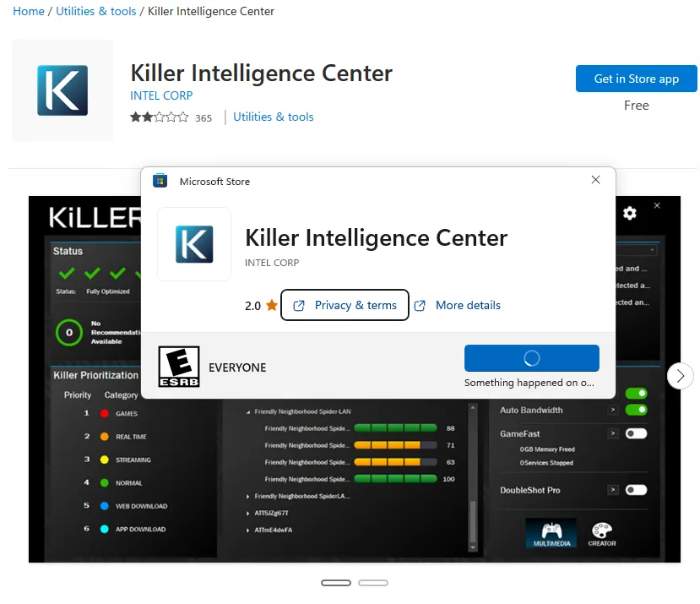Expand GameFast details arrow

[613, 433]
